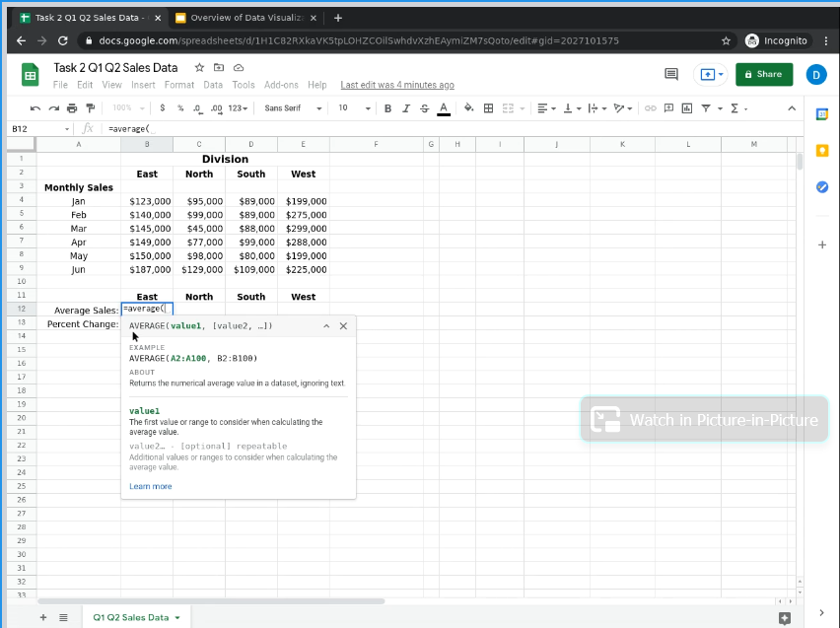
Task: Select the Paint format tool
Action: pyautogui.click(x=91, y=108)
